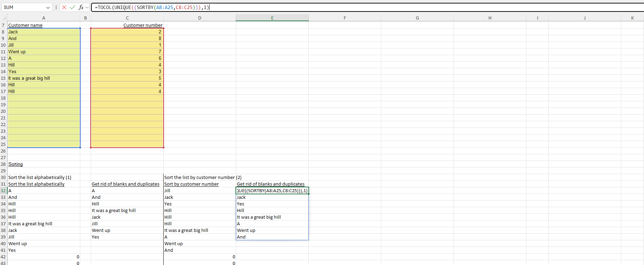Click the cell 'It was a great big hill' in column A row 15
The height and width of the screenshot is (265, 644).
[x=44, y=78]
